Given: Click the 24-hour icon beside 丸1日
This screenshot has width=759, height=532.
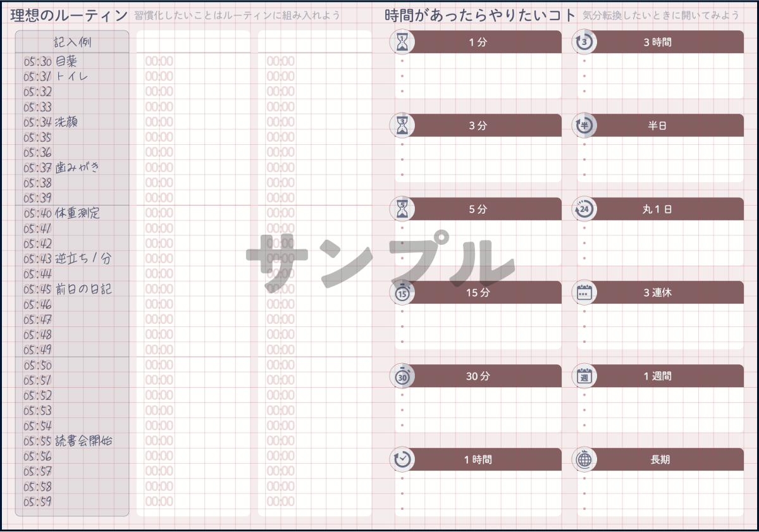Looking at the screenshot, I should [x=584, y=209].
